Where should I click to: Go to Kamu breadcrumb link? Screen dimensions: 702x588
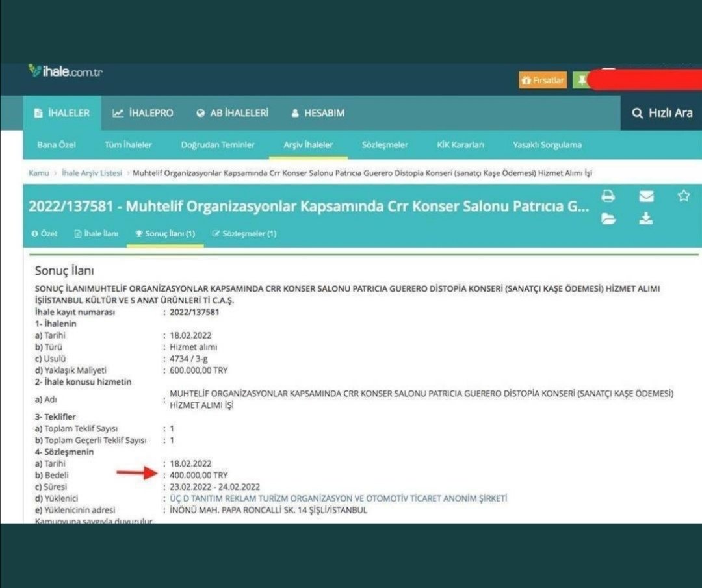[x=38, y=173]
